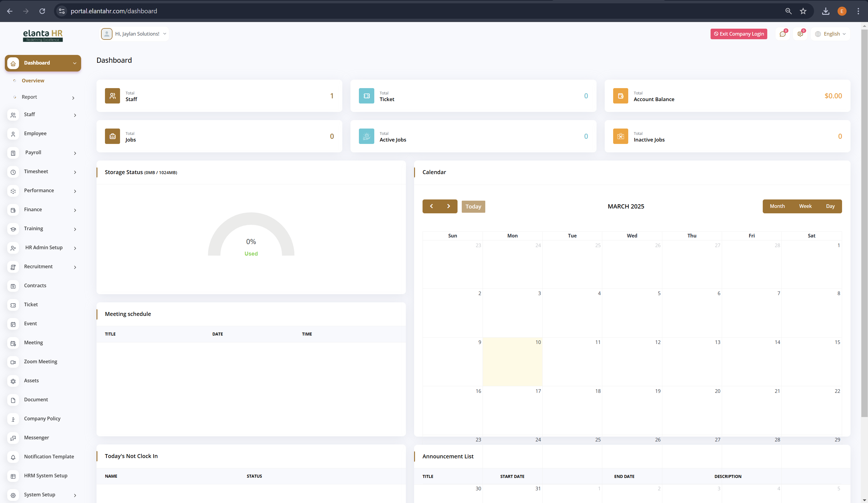Image resolution: width=868 pixels, height=503 pixels.
Task: Click the Account Balance wallet icon
Action: coord(620,96)
